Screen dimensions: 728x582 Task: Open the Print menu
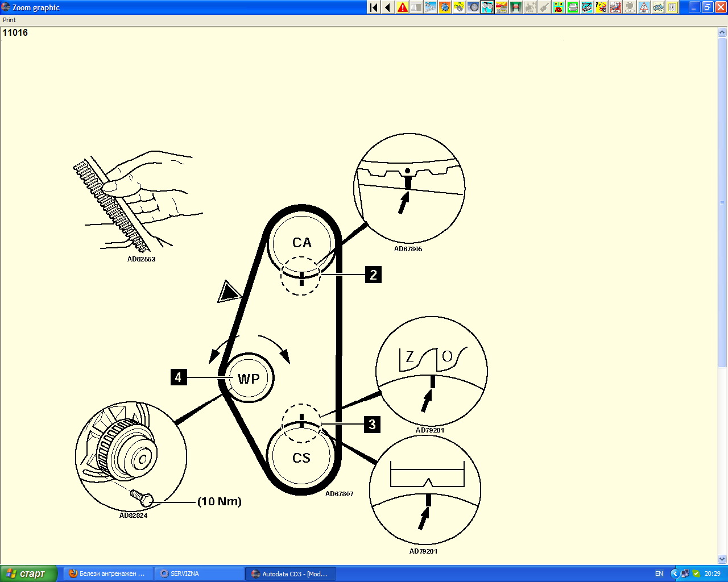click(10, 20)
